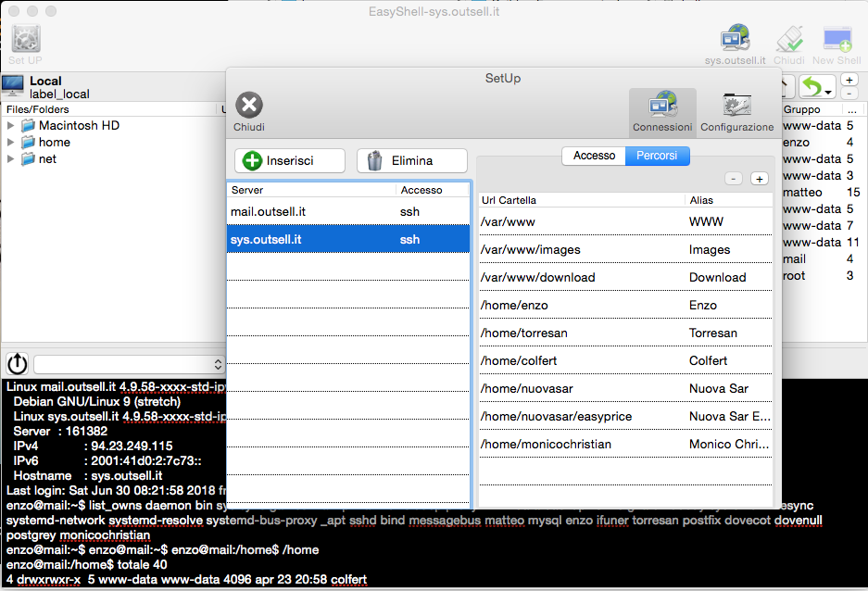868x591 pixels.
Task: Click the IPv4 address line in terminal
Action: pos(93,446)
